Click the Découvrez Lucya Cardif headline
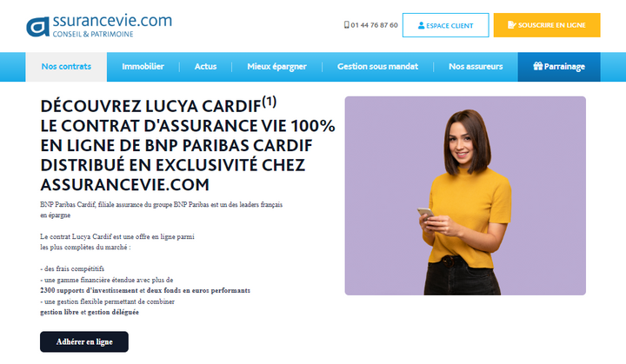The width and height of the screenshot is (626, 364). (x=188, y=145)
